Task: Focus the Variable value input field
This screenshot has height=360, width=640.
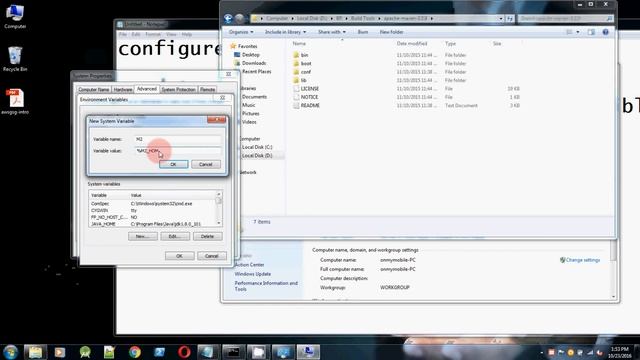Action: pyautogui.click(x=178, y=151)
